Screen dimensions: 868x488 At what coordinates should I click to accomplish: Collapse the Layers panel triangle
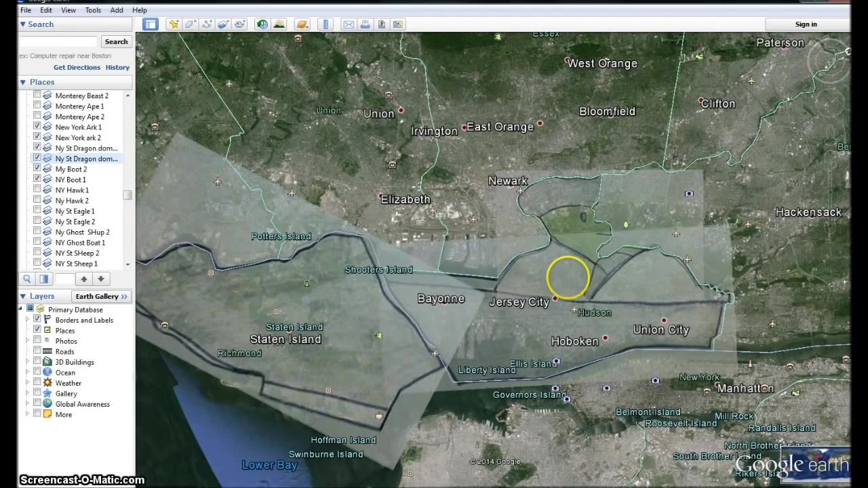(22, 296)
